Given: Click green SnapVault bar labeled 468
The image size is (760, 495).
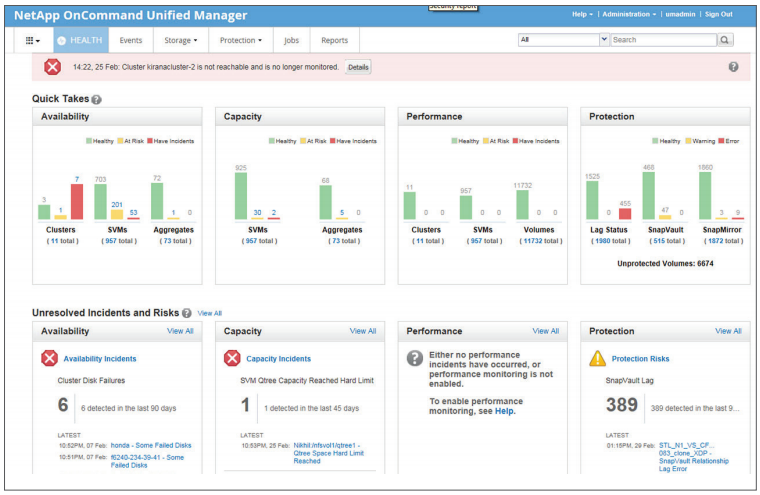Looking at the screenshot, I should point(649,196).
